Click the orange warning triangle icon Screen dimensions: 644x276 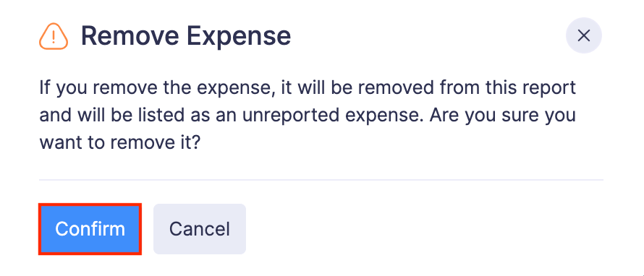pos(54,37)
